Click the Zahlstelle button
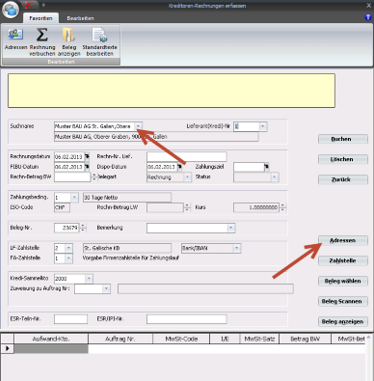The image size is (374, 381). [x=343, y=261]
